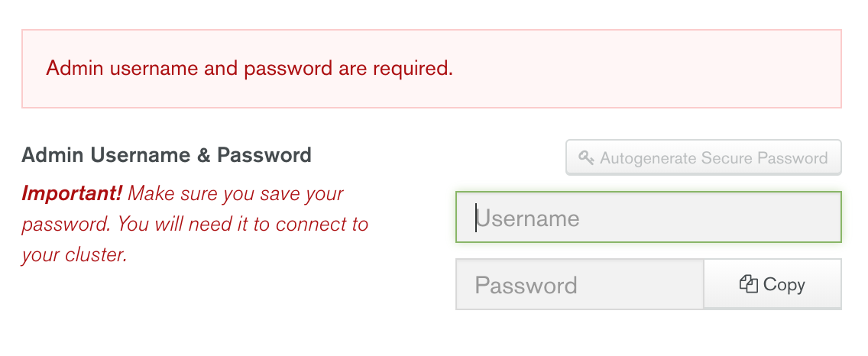
Task: Click the clipboard icon beside Copy
Action: pos(748,284)
